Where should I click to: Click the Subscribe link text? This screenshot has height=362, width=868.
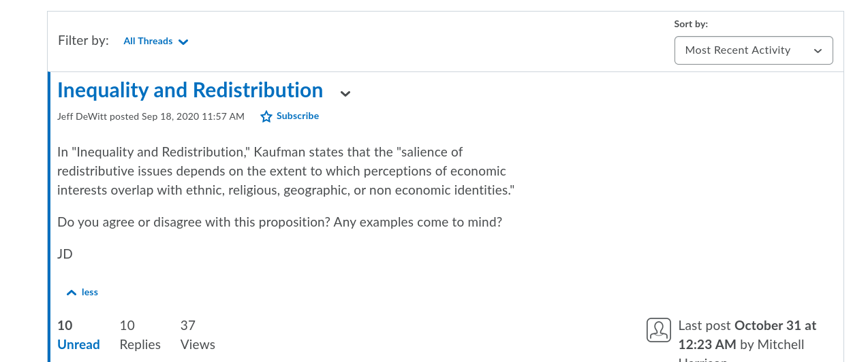(298, 116)
